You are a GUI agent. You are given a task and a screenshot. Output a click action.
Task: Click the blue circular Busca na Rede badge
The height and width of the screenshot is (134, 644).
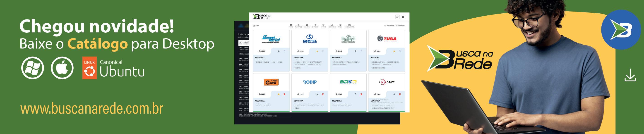621,29
